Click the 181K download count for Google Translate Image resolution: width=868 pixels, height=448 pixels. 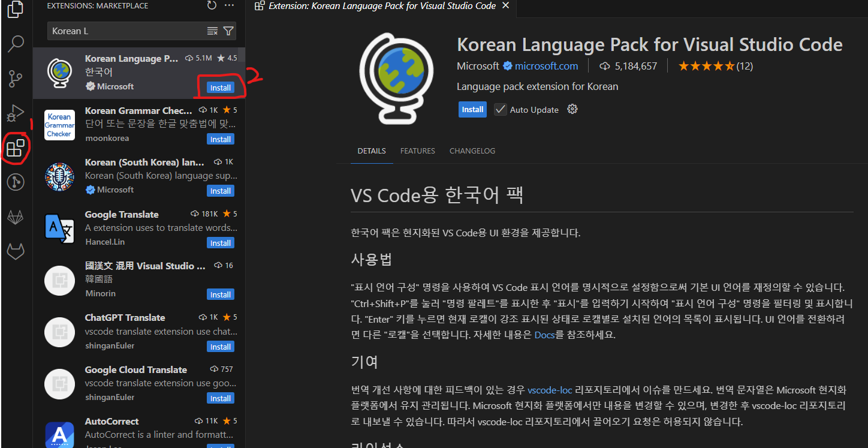204,214
